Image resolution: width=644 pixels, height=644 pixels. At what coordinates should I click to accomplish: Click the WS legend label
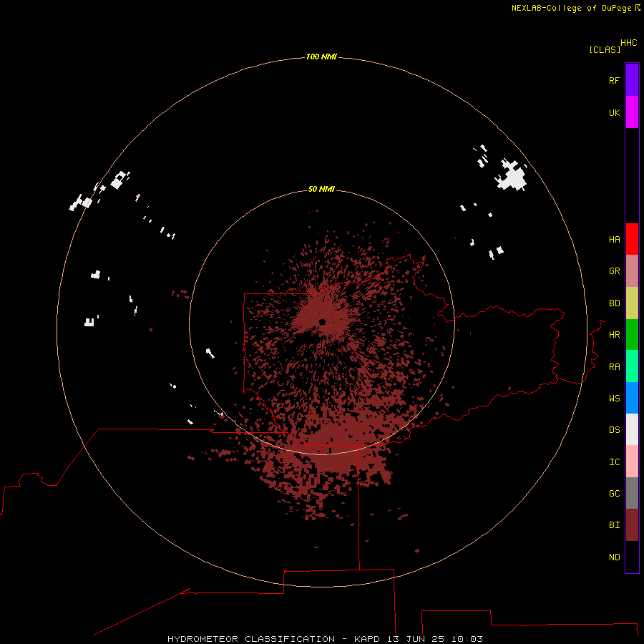click(x=614, y=399)
